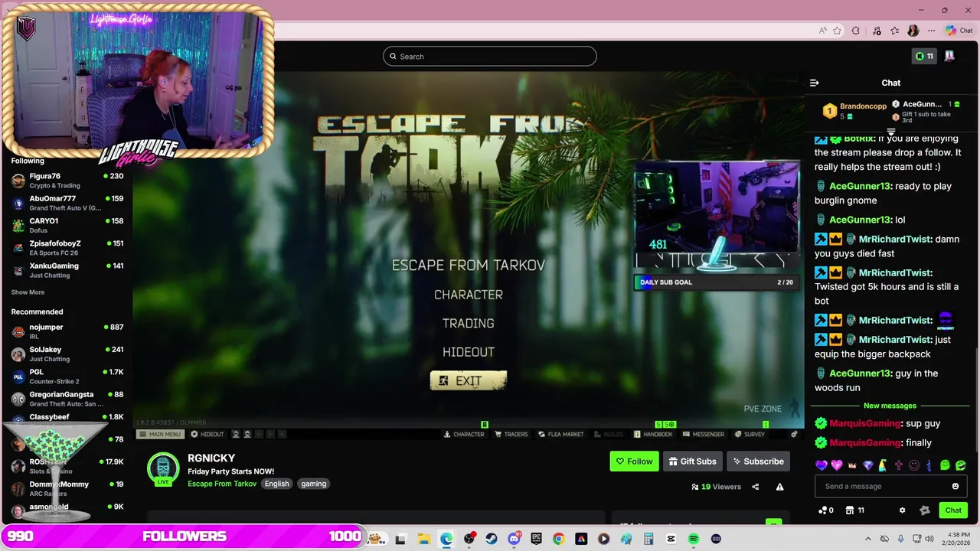Click the EXIT button in Tarkov menu
980x551 pixels.
pos(468,380)
